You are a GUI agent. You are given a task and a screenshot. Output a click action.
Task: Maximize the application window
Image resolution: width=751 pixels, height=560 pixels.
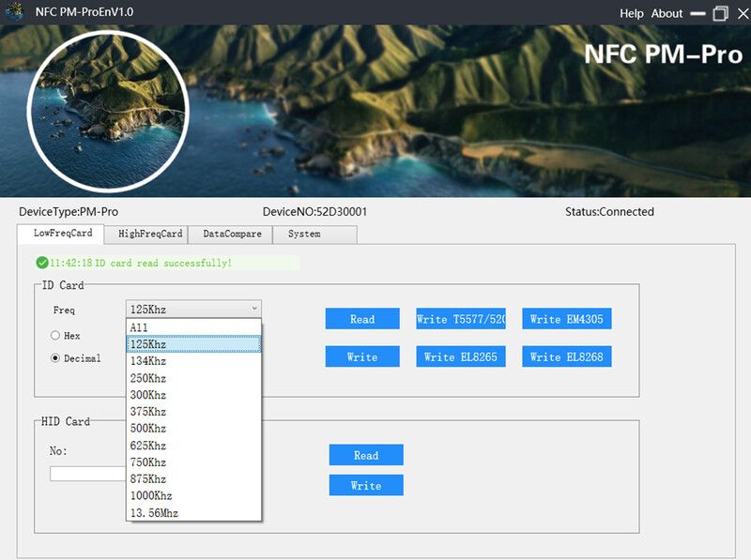coord(720,13)
